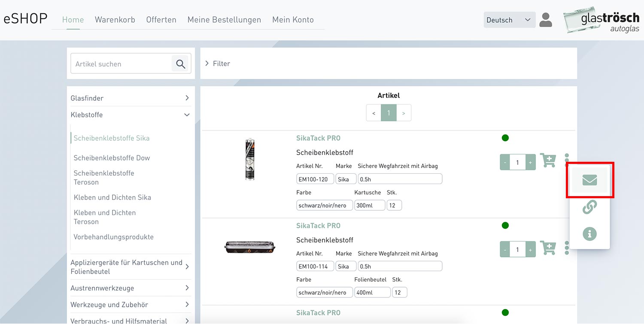Collapse the Klebstoffe category
This screenshot has height=324, width=644.
tap(130, 115)
